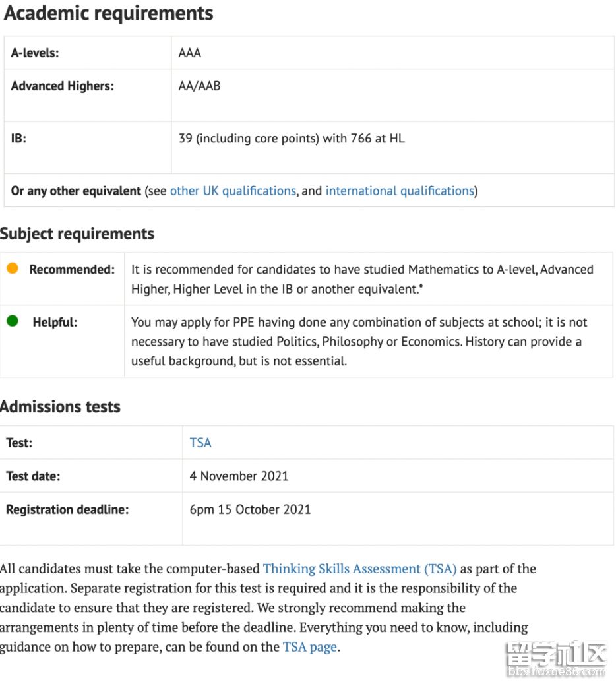The image size is (616, 686).
Task: Click the orange Recommended indicator dot
Action: click(13, 268)
